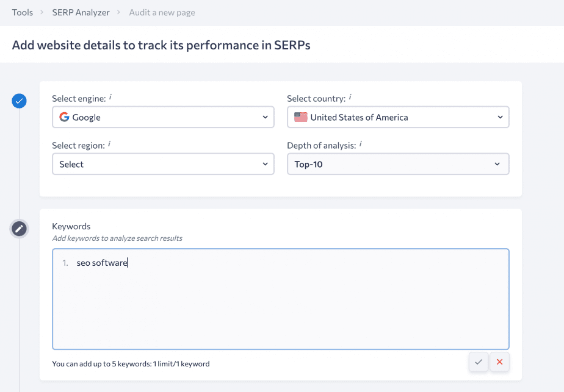This screenshot has width=564, height=392.
Task: Navigate to the Tools breadcrumb
Action: click(22, 12)
